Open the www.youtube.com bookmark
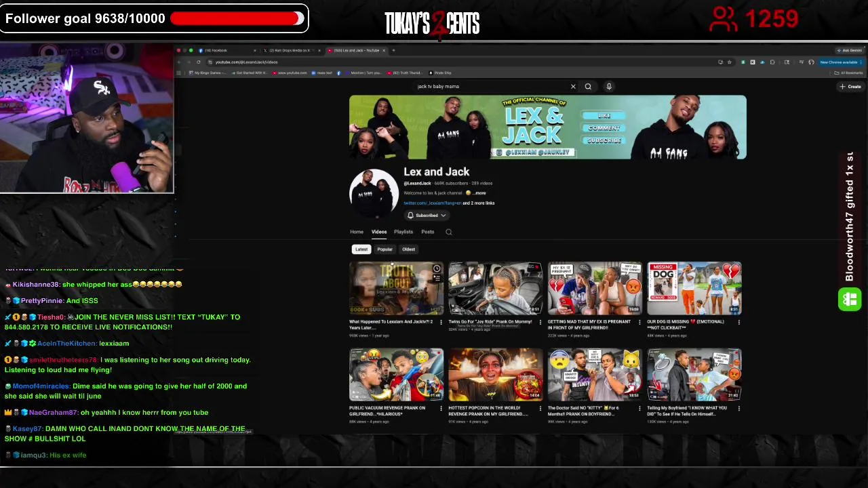The width and height of the screenshot is (868, 488). coord(290,73)
